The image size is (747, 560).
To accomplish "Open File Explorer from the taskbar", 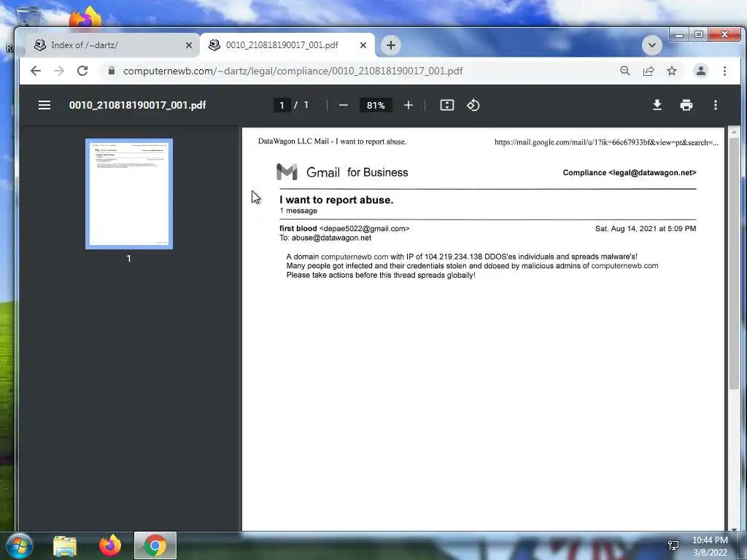I will click(65, 545).
